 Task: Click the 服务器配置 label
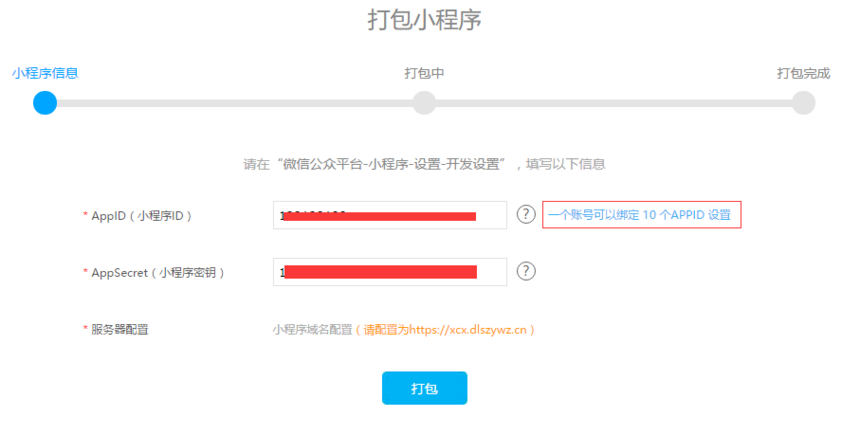click(119, 329)
